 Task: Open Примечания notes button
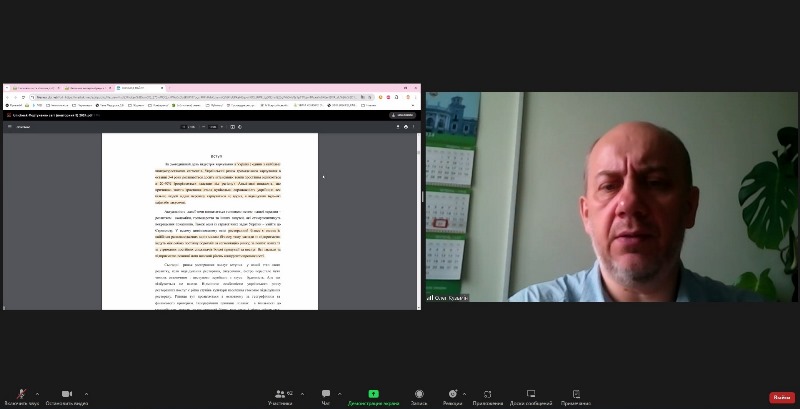[x=576, y=397]
